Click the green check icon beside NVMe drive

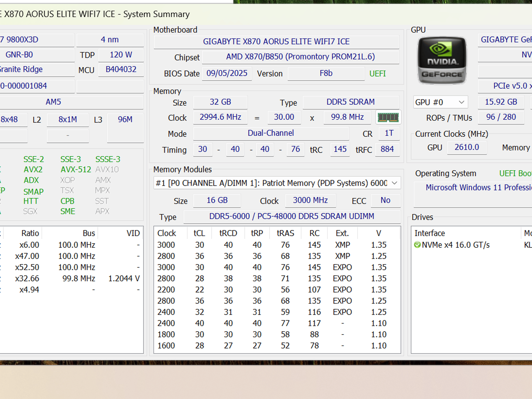[x=417, y=245]
